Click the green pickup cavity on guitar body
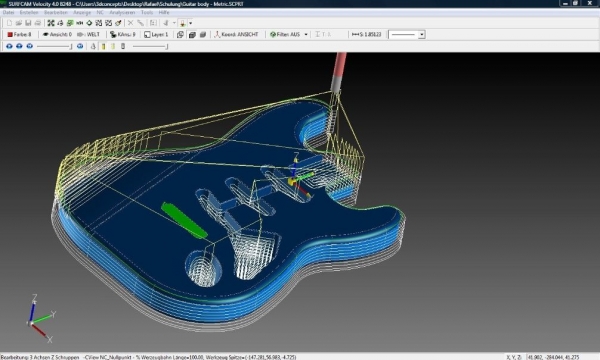Viewport: 600px width, 360px height. (x=184, y=220)
